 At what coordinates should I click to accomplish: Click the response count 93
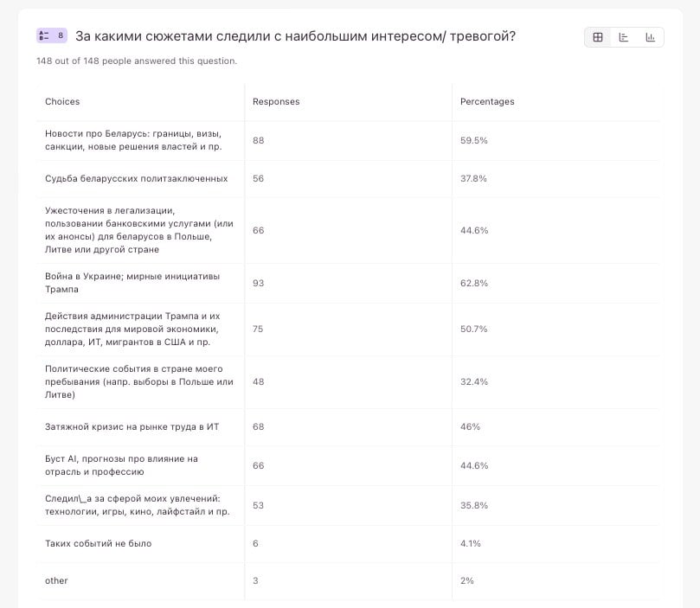258,283
